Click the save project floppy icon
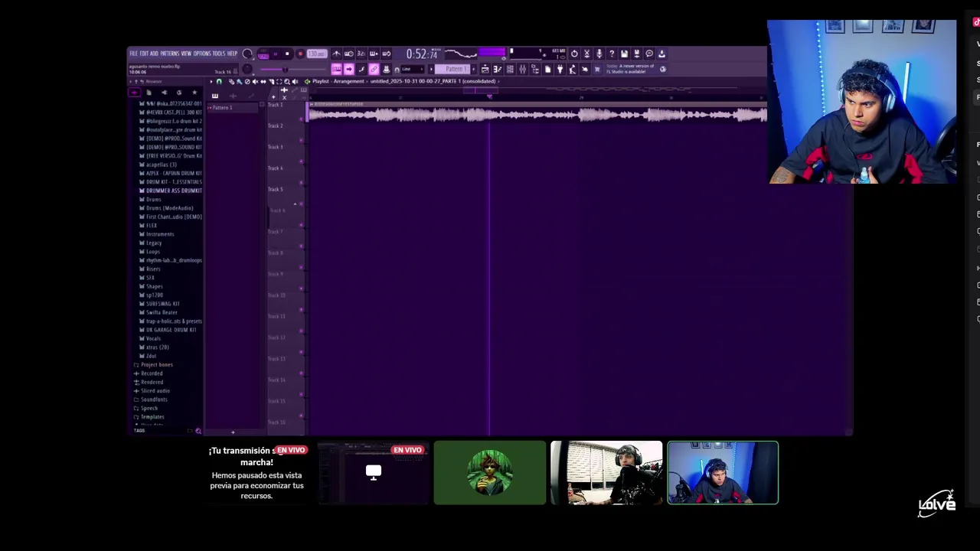This screenshot has height=551, width=980. [624, 54]
